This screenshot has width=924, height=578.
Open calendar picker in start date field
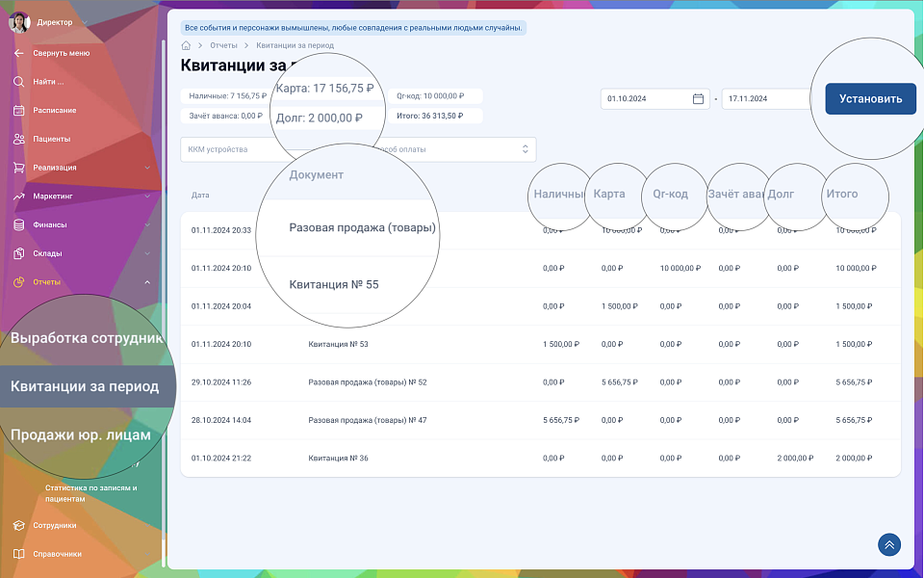(699, 99)
